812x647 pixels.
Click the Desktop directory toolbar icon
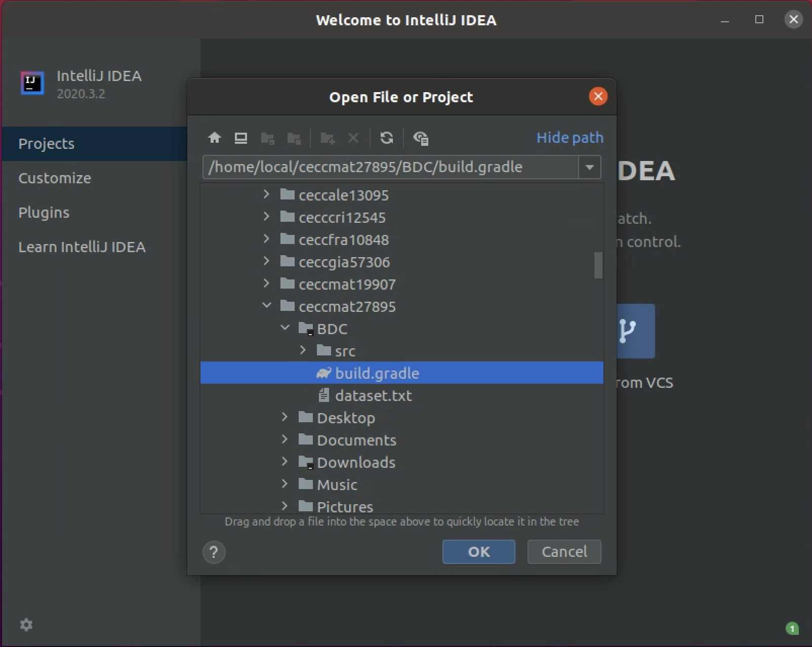[x=241, y=138]
